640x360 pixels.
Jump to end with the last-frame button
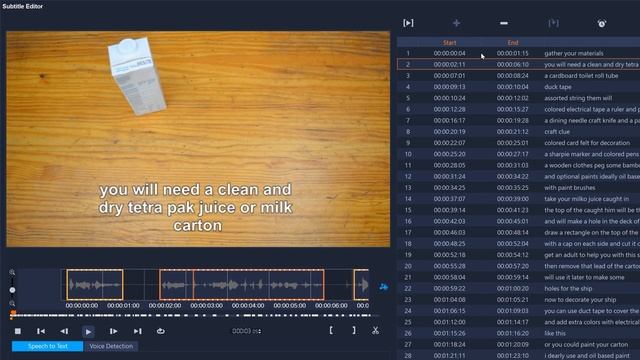point(138,331)
